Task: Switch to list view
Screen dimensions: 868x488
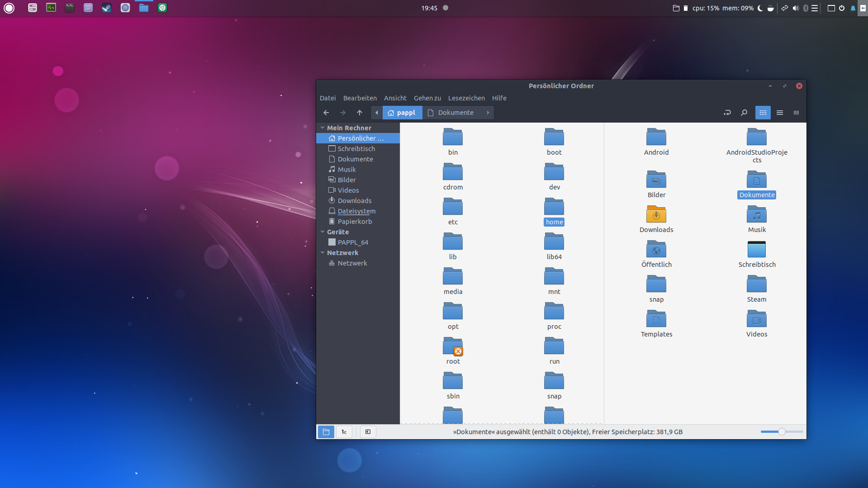Action: pyautogui.click(x=780, y=113)
